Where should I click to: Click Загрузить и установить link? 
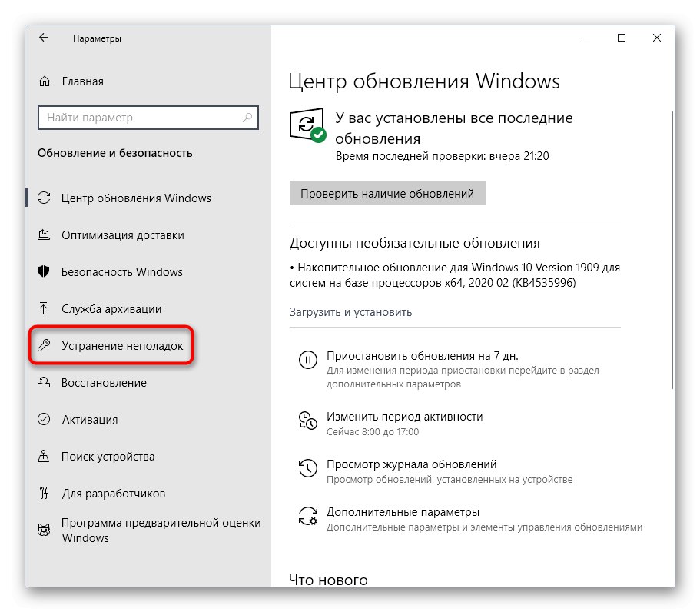[350, 312]
